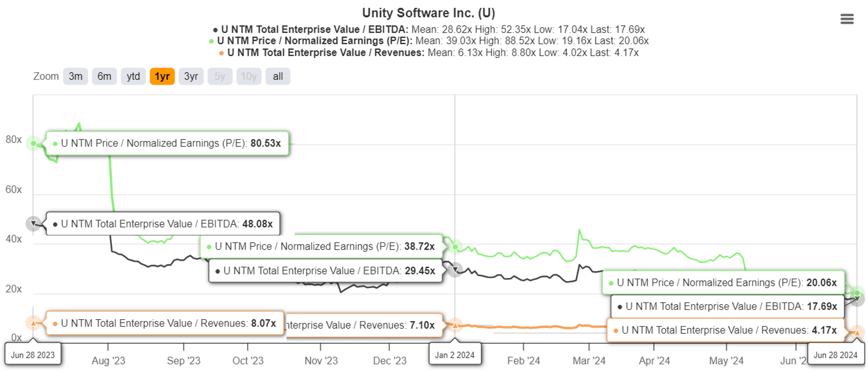The height and width of the screenshot is (373, 868).
Task: Click the orange Revenues marker at Jun 28 2024
Action: point(857,333)
